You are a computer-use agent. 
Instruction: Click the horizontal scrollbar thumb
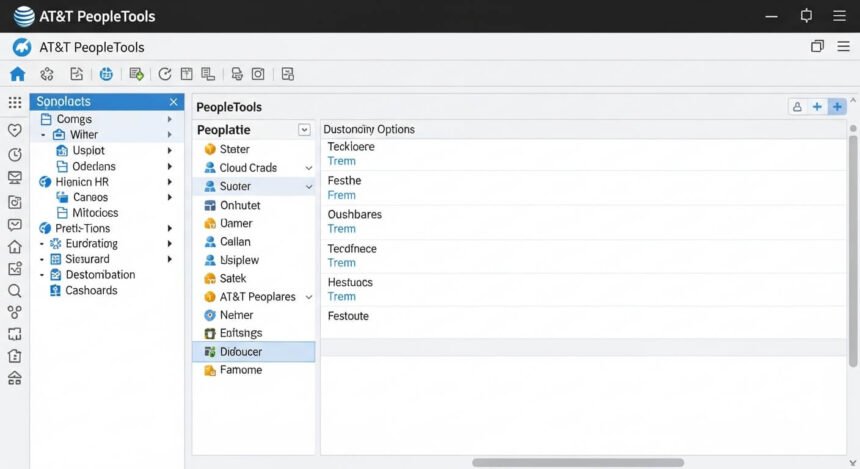(x=578, y=462)
